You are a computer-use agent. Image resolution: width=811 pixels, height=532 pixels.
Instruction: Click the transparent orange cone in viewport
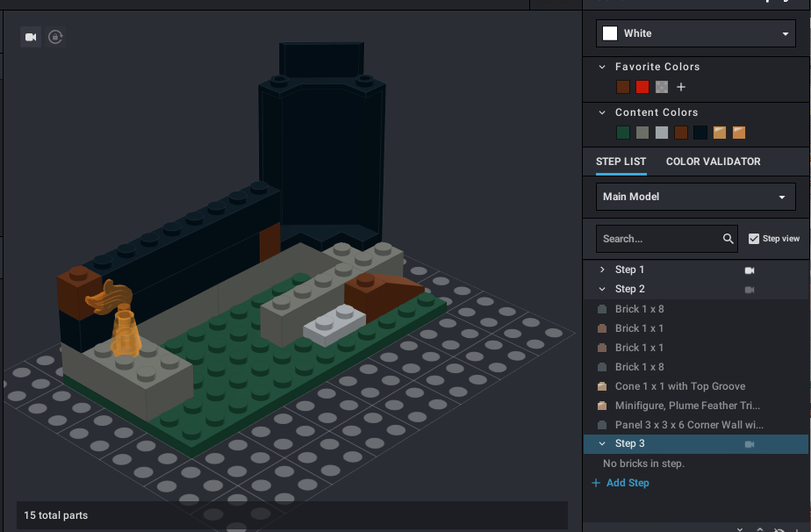126,331
